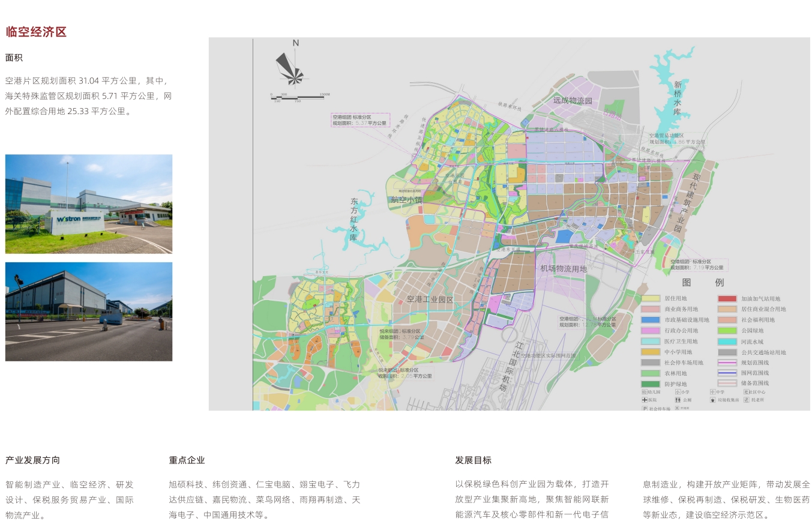Click the P 社会停车场 parking legend icon
The image size is (812, 521).
[645, 409]
